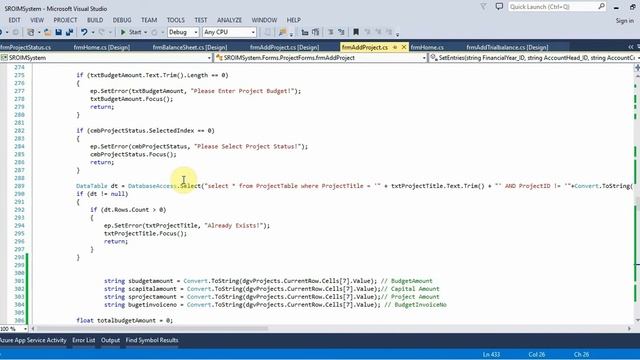
Task: Open the Start button dropdown arrow
Action: [145, 32]
